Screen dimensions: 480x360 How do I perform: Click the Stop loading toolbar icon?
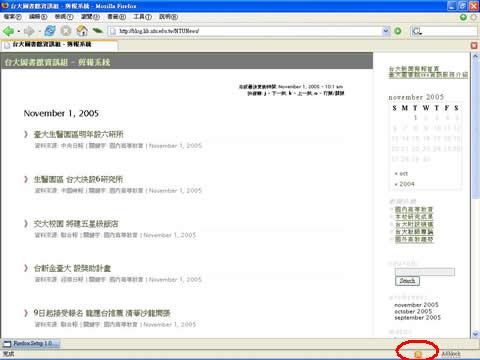(x=66, y=31)
